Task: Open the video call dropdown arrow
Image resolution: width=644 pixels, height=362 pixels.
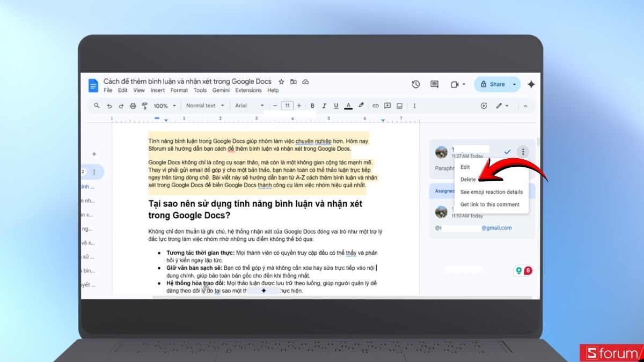Action: point(464,84)
